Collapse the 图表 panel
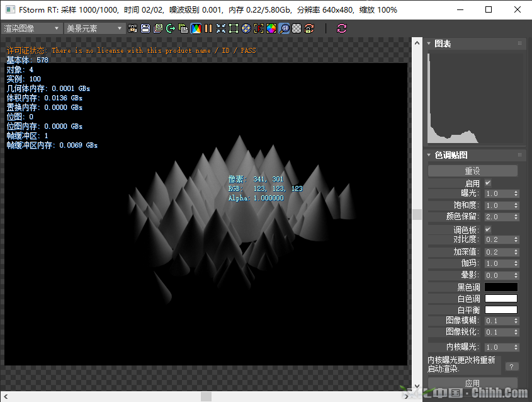This screenshot has width=532, height=402. click(429, 44)
